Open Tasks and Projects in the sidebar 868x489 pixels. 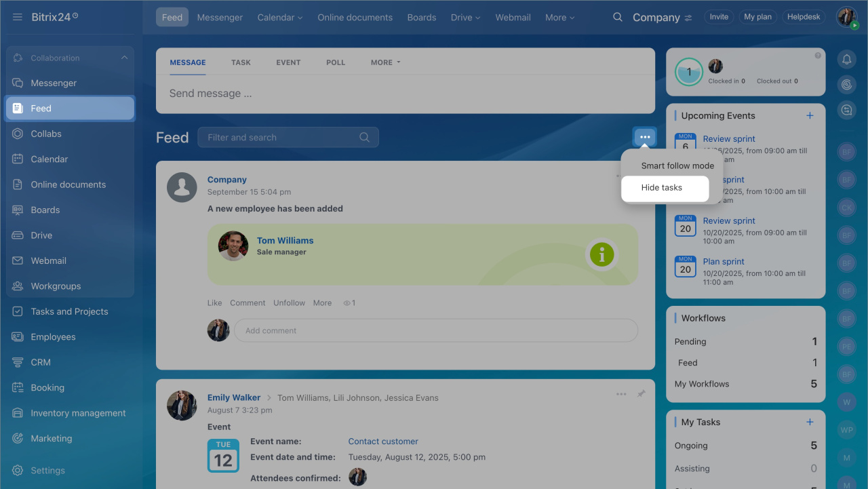(69, 311)
